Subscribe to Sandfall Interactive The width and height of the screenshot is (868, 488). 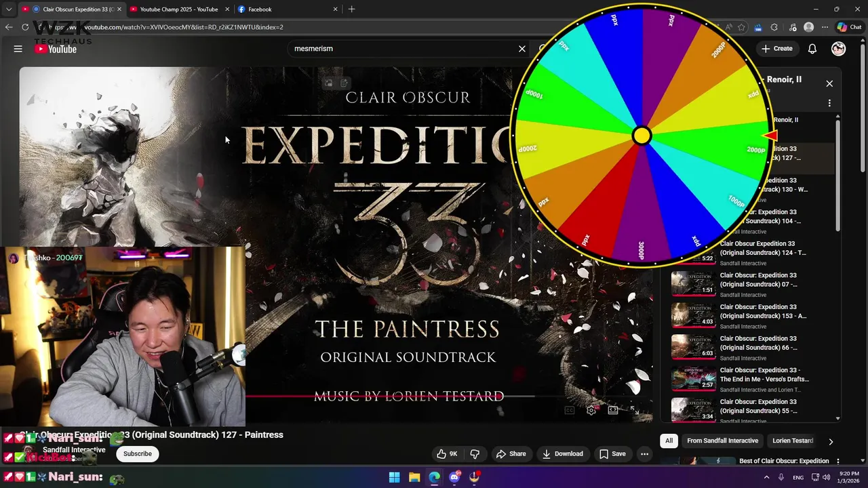tap(138, 454)
